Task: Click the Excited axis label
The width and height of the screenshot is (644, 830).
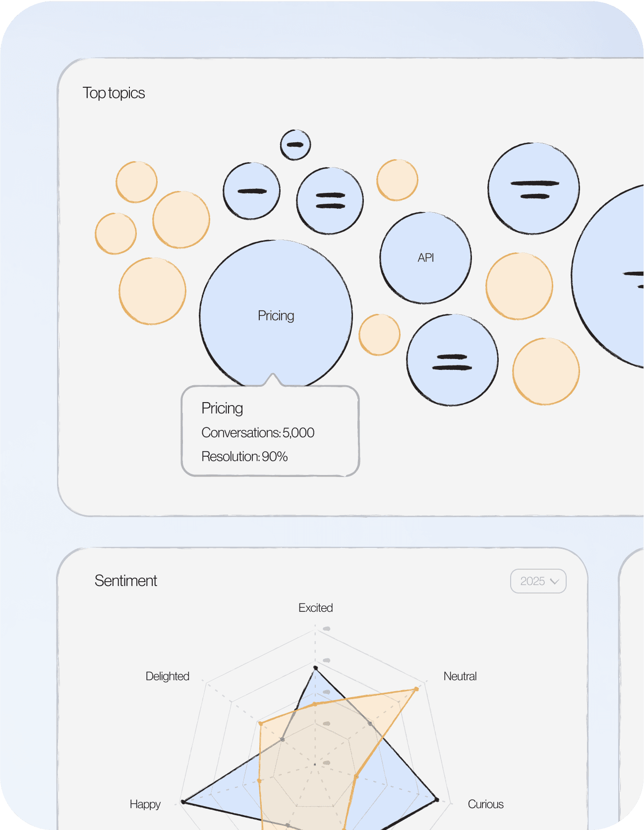Action: 315,608
